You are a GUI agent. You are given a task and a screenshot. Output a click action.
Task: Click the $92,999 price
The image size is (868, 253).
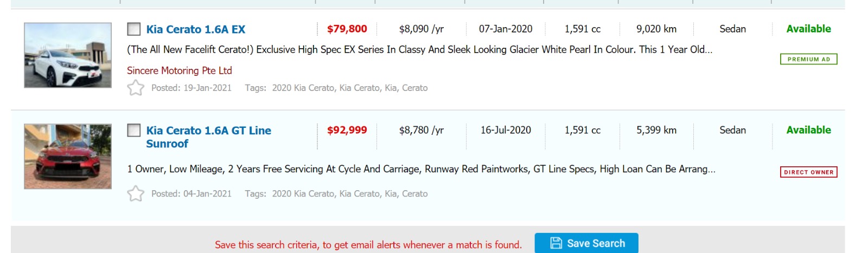click(x=347, y=130)
